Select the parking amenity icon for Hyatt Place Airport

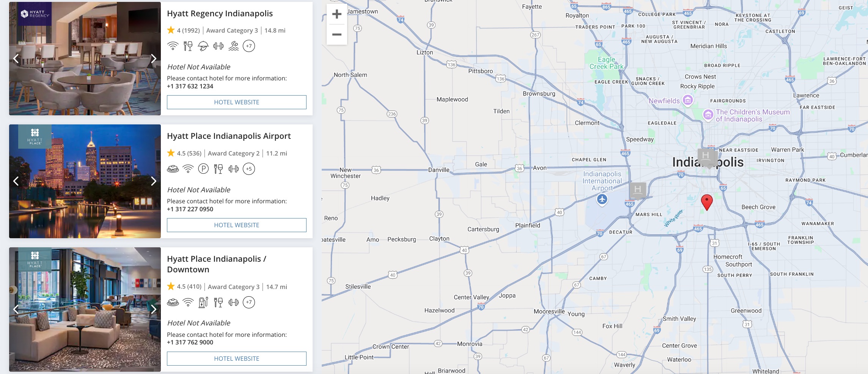pyautogui.click(x=203, y=169)
